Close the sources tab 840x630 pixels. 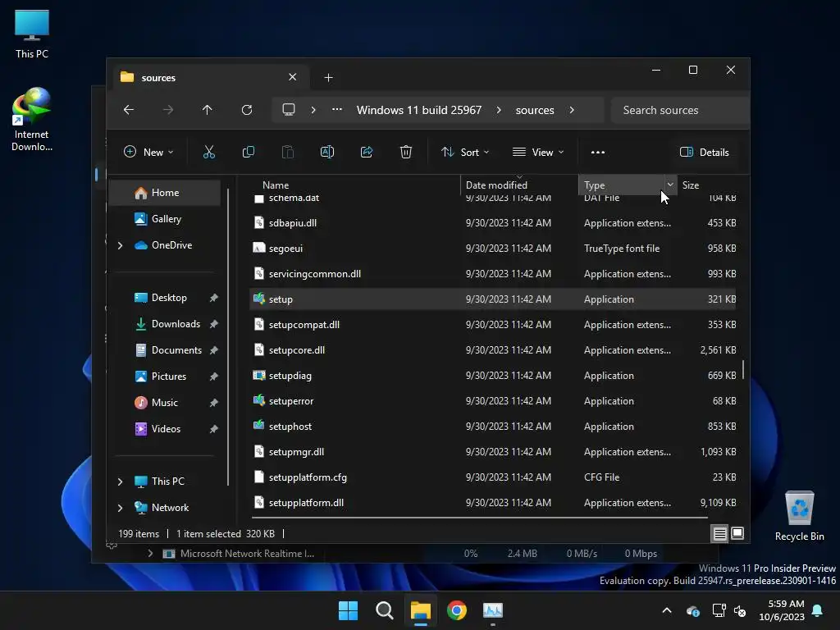pos(293,77)
